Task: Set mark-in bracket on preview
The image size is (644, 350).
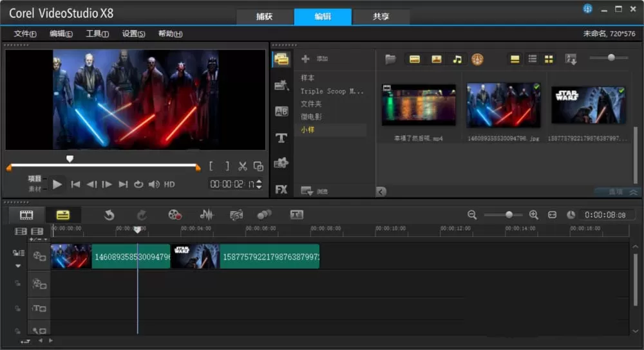Action: [211, 166]
